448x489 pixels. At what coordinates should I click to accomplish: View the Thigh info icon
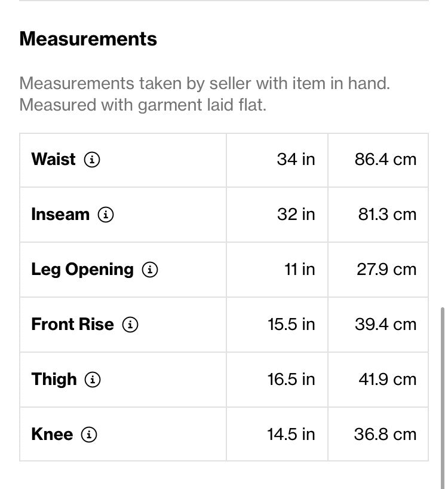tap(93, 380)
